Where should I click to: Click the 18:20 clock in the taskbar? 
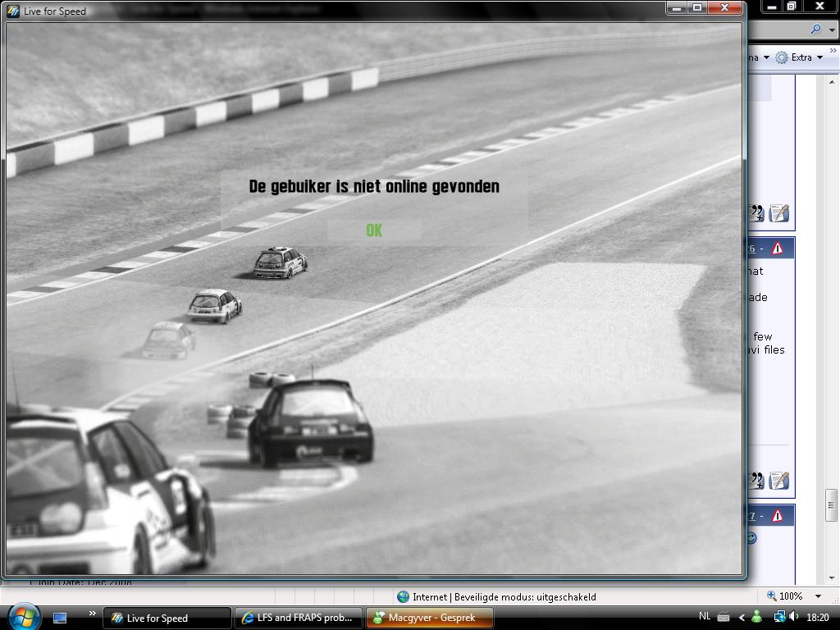(818, 617)
